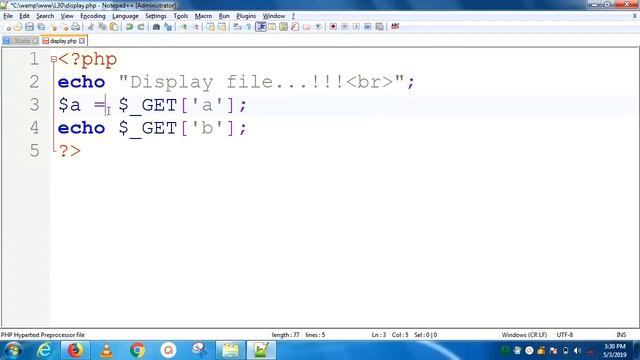Click Windows (CR LF) line ending selector
The image size is (640, 360).
(x=524, y=335)
